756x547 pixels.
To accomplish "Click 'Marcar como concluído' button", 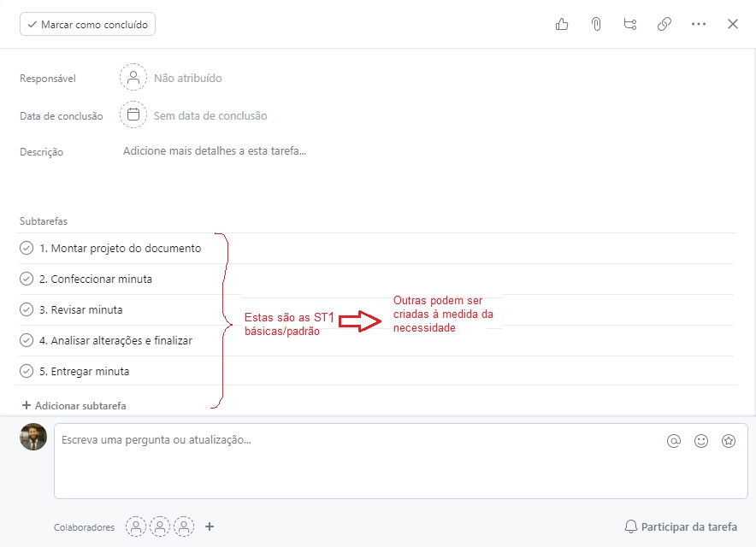I will point(87,25).
